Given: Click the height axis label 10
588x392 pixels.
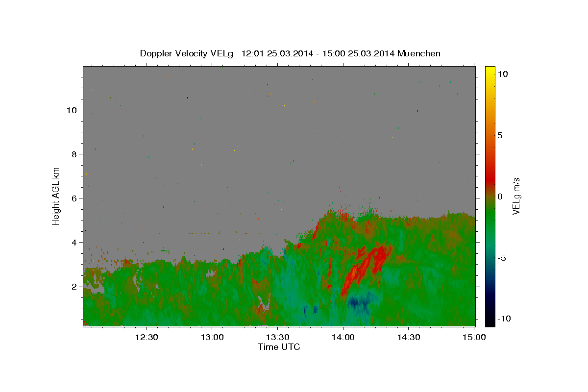Looking at the screenshot, I should (72, 110).
